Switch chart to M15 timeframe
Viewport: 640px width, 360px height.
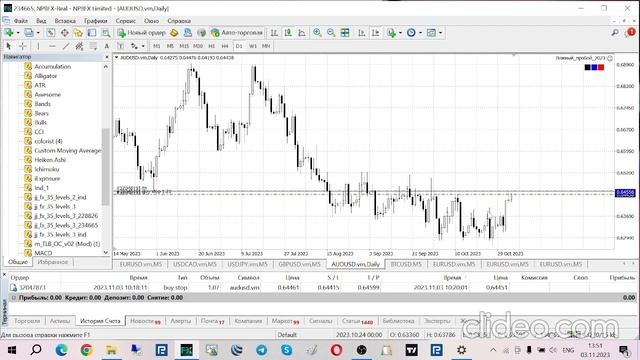click(184, 46)
